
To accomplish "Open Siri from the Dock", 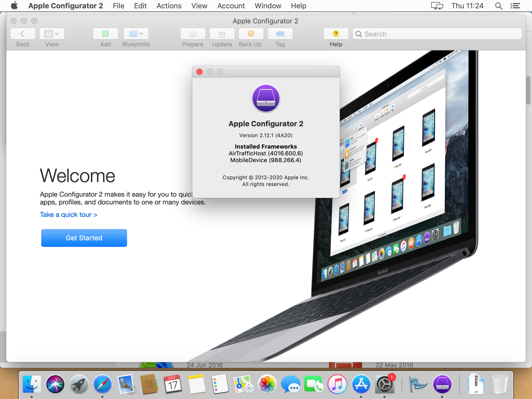I will [x=55, y=384].
